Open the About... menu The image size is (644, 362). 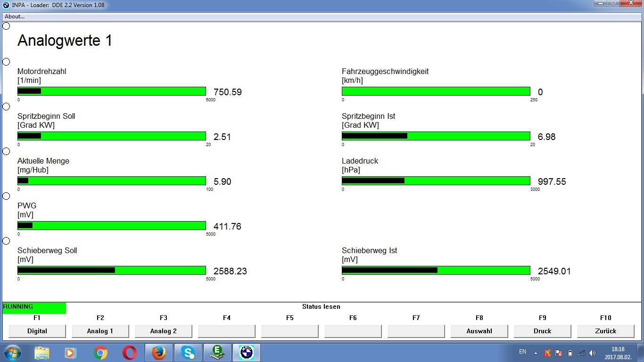point(15,16)
